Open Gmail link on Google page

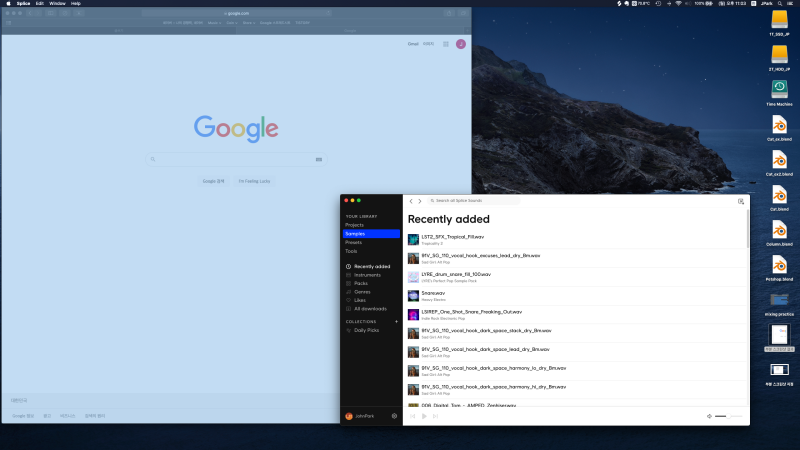[413, 44]
